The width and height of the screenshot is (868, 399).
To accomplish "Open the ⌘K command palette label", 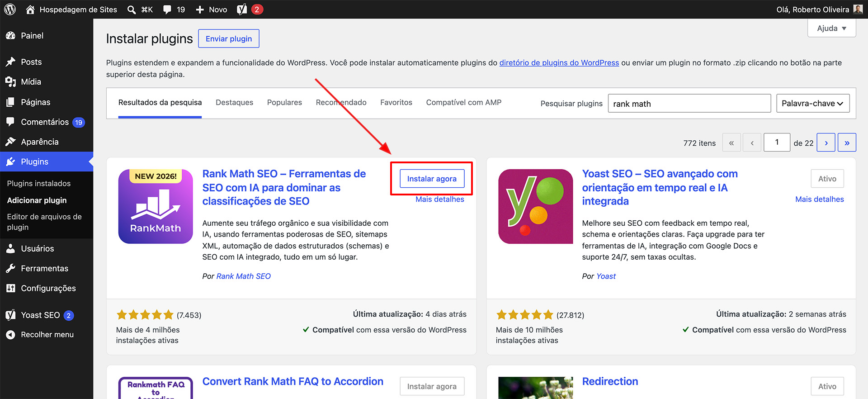I will point(147,9).
